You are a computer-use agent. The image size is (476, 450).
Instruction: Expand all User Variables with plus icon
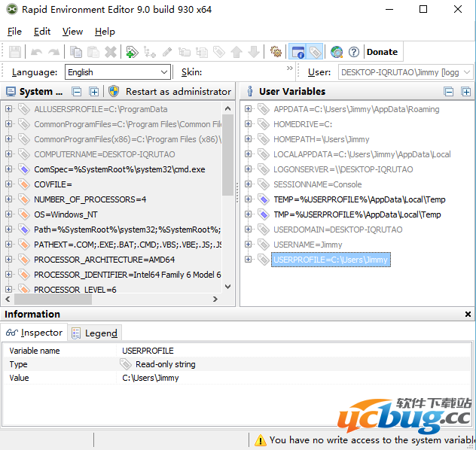click(466, 92)
